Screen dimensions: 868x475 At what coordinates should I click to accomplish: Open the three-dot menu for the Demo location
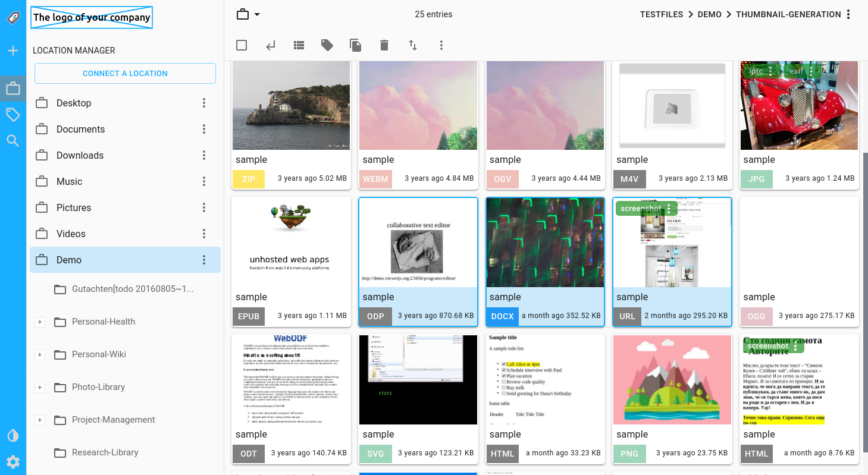(204, 260)
